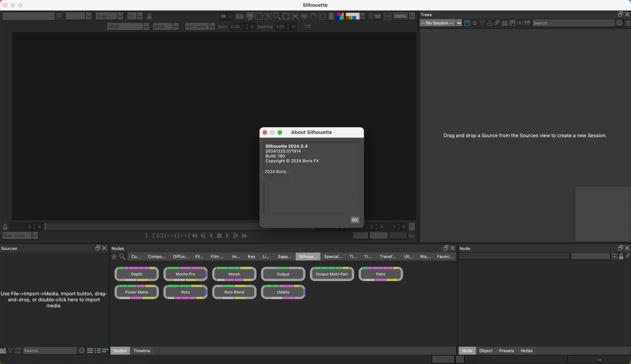This screenshot has width=631, height=364.
Task: Select the Key node category tab
Action: click(x=251, y=257)
